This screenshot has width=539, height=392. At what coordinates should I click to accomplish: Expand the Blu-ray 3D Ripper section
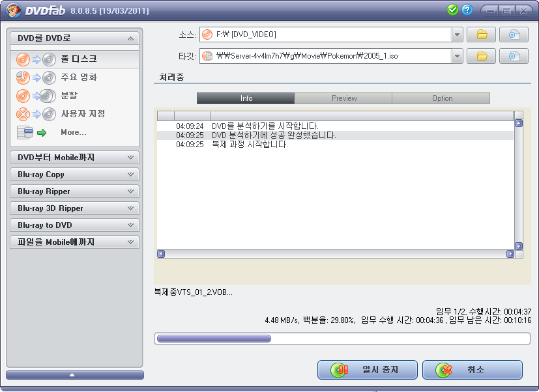(x=74, y=208)
